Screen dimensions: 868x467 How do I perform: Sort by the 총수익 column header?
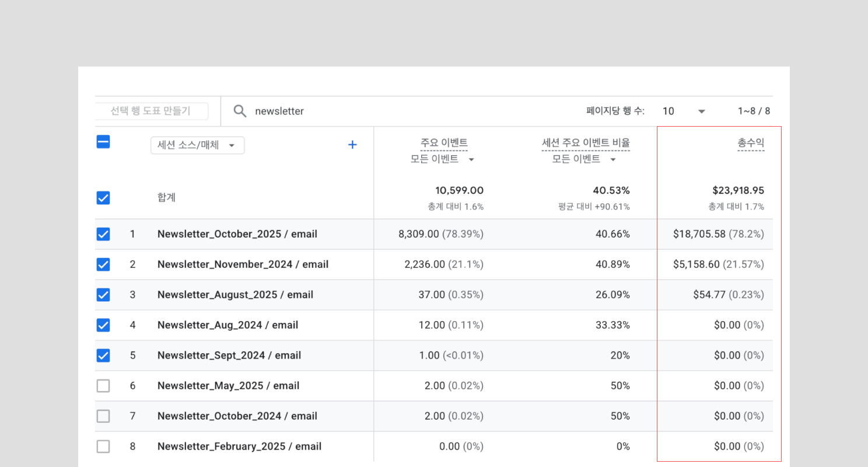[x=751, y=143]
